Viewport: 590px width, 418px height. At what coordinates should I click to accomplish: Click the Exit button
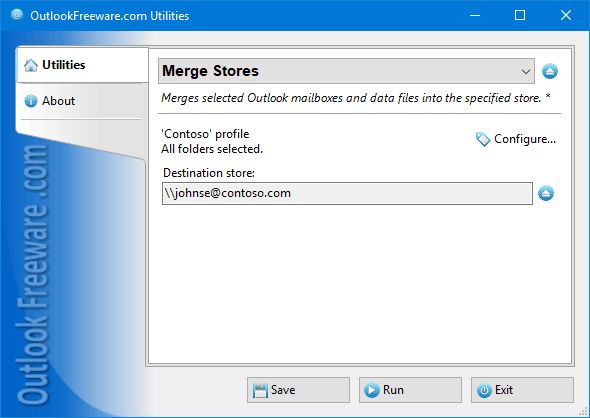(522, 390)
